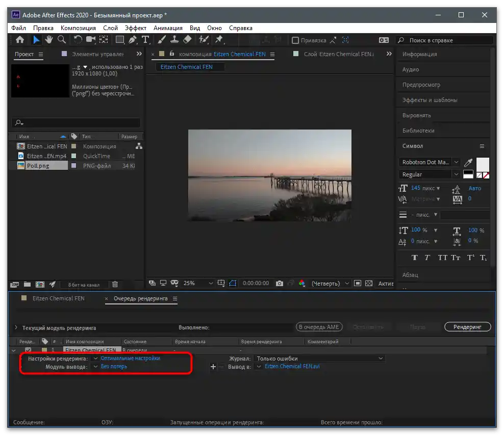Select the Pen tool
Viewport: 504px width, 435px height.
pos(133,39)
